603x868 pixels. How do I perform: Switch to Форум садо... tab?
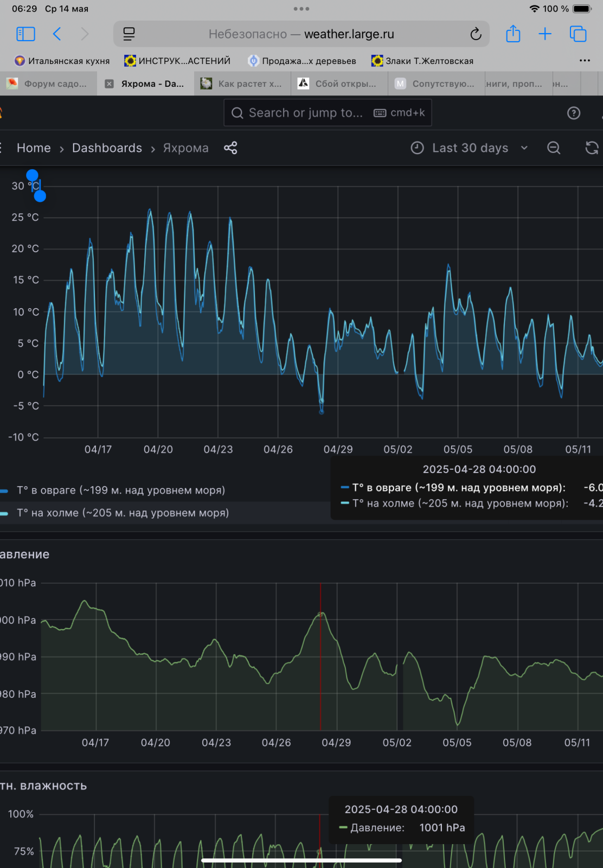(48, 84)
